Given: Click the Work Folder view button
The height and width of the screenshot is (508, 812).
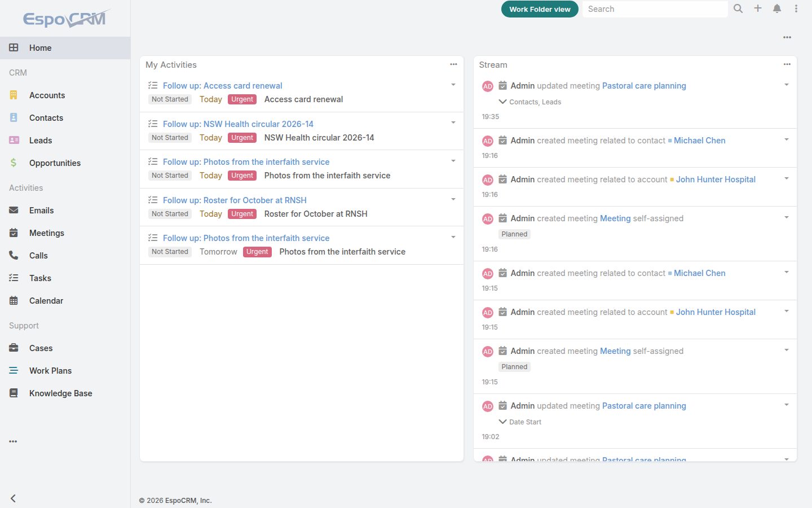Looking at the screenshot, I should (x=540, y=9).
